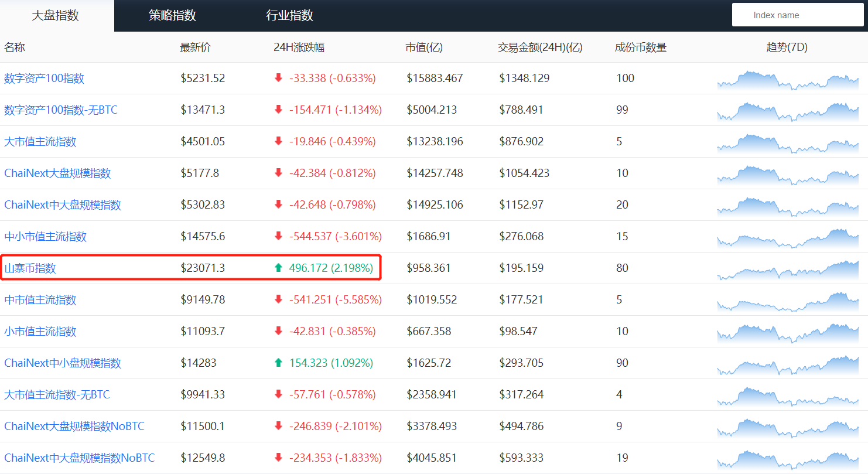Image resolution: width=868 pixels, height=474 pixels.
Task: Click the market cap $1019.552
Action: tap(432, 300)
